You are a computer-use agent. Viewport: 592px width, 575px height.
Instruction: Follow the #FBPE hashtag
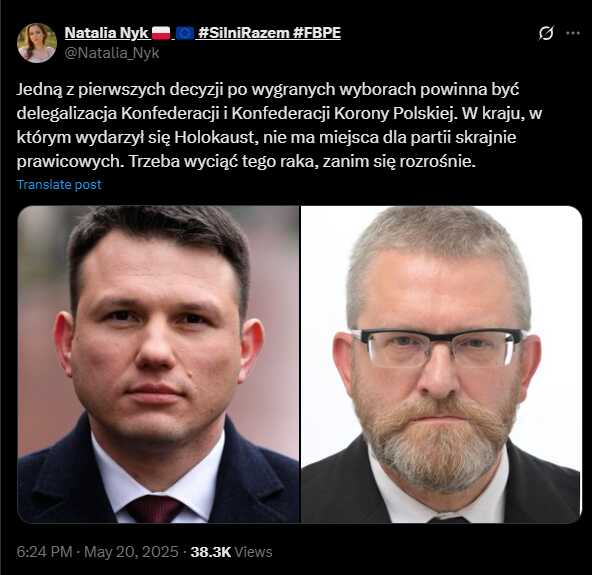(x=316, y=33)
